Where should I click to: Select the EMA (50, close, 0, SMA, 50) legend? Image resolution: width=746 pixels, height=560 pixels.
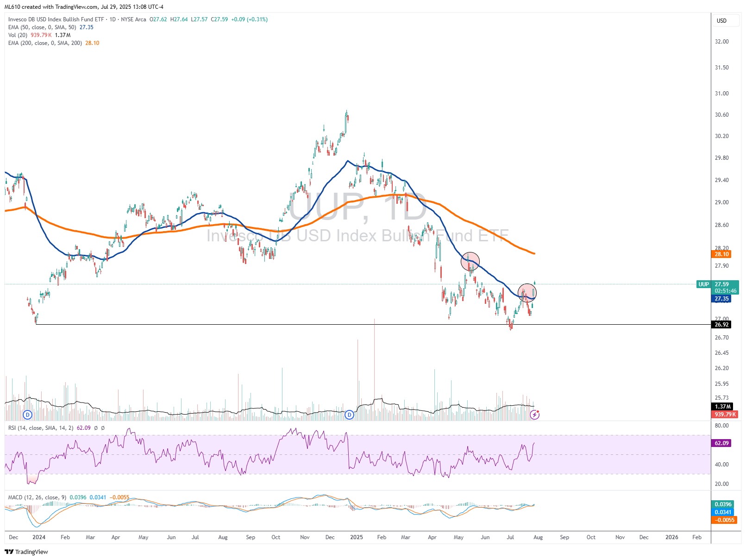pyautogui.click(x=42, y=27)
